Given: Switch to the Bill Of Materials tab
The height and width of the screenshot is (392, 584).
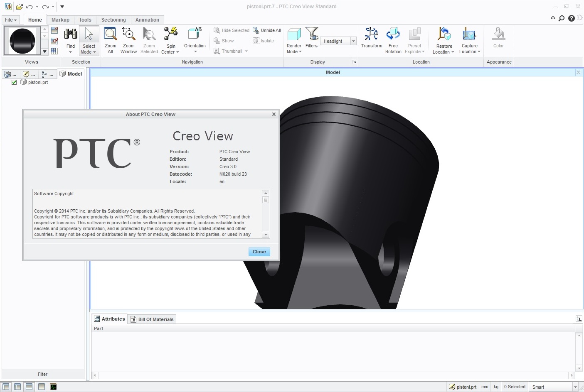Looking at the screenshot, I should tap(152, 319).
